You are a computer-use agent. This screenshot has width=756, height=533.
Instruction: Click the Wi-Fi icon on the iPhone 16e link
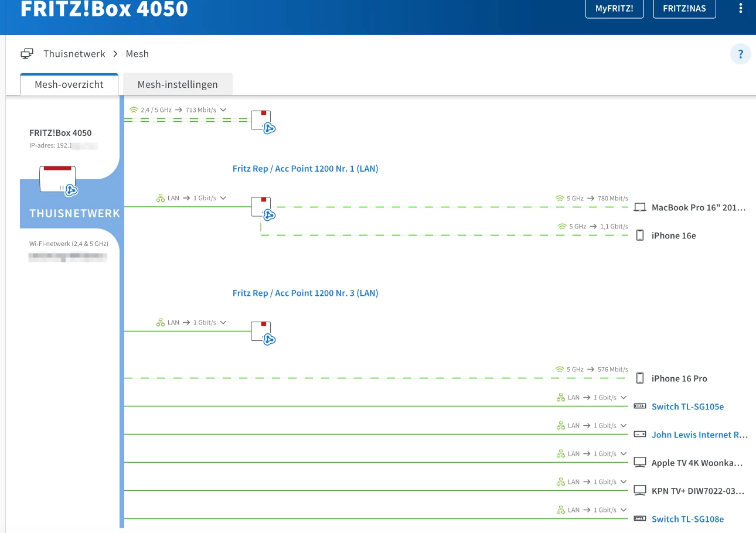(x=563, y=227)
